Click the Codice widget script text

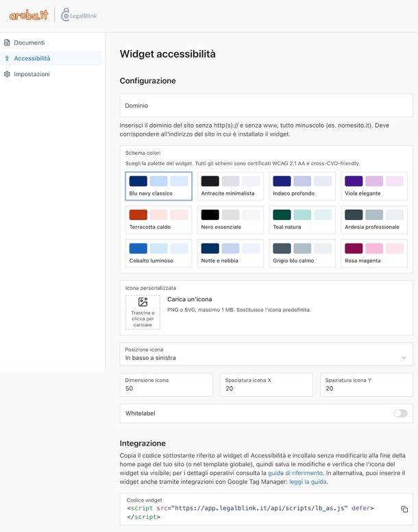pyautogui.click(x=250, y=512)
